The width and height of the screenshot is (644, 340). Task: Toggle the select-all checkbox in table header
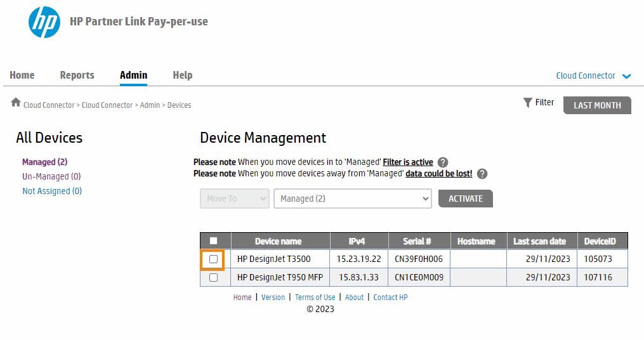(213, 241)
